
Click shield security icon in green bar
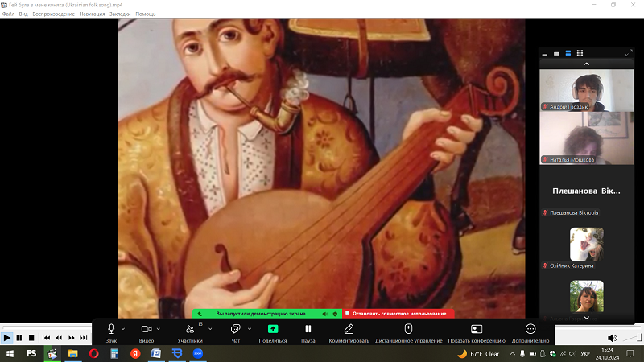click(335, 314)
